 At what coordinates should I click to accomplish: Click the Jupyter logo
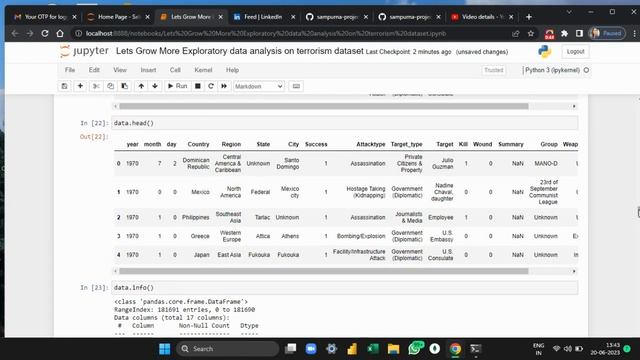click(84, 51)
